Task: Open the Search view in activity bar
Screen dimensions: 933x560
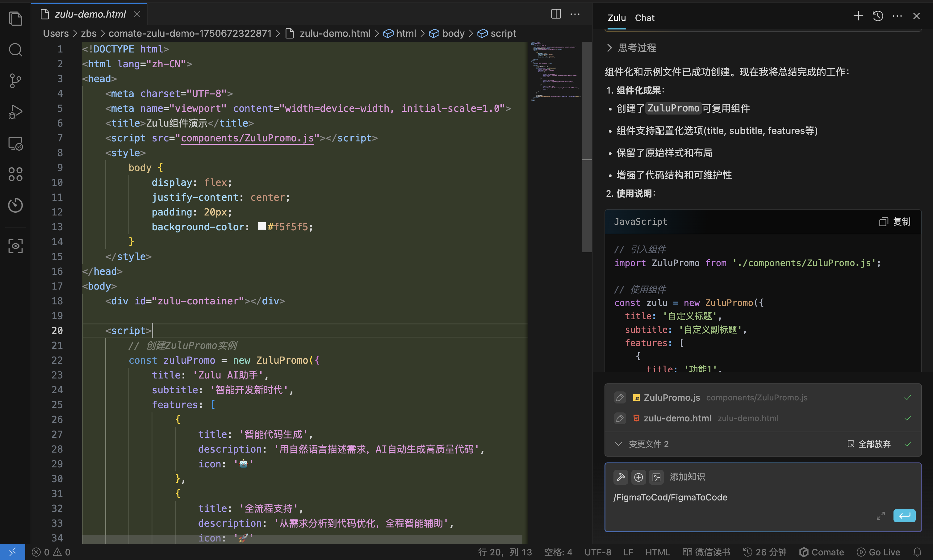Action: coord(15,49)
